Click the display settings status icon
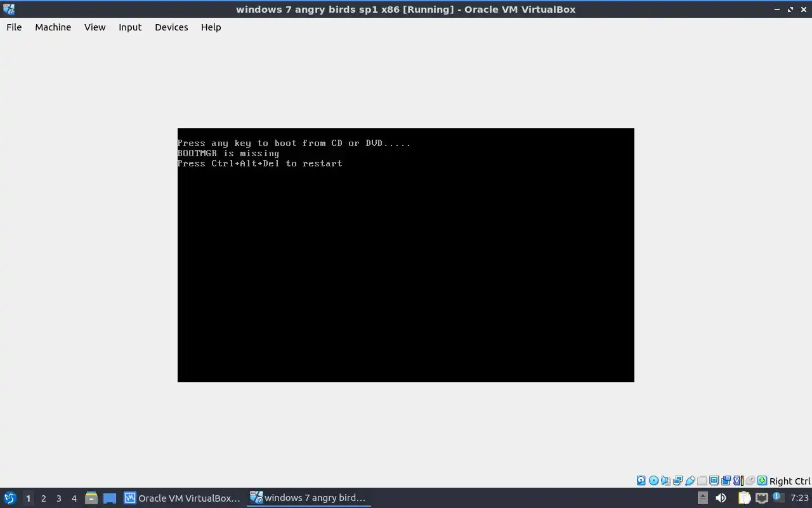 click(x=714, y=481)
